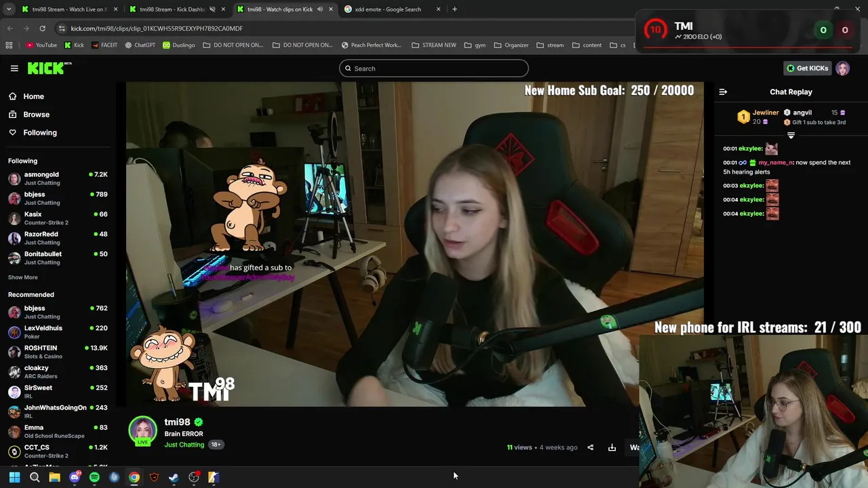Go back in browser
Viewport: 868px width, 488px height.
9,28
